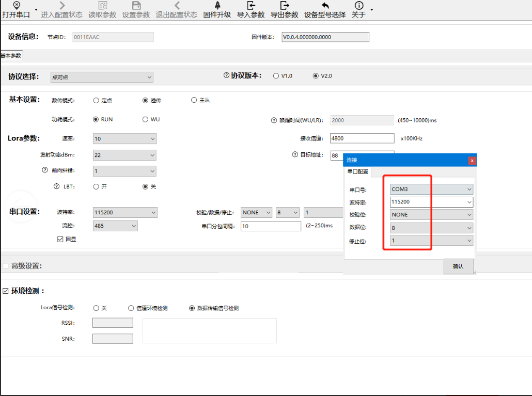Click the 接收信道 input field
Image resolution: width=532 pixels, height=396 pixels.
pyautogui.click(x=362, y=138)
